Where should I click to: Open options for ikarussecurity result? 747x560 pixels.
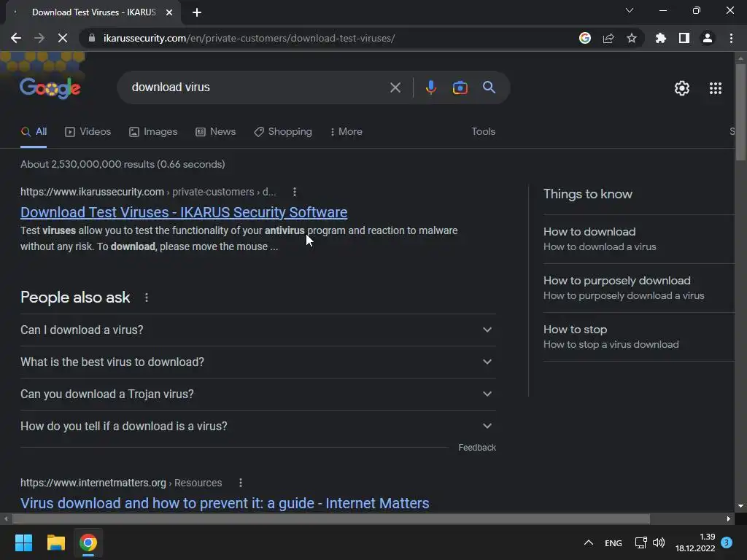[x=295, y=192]
